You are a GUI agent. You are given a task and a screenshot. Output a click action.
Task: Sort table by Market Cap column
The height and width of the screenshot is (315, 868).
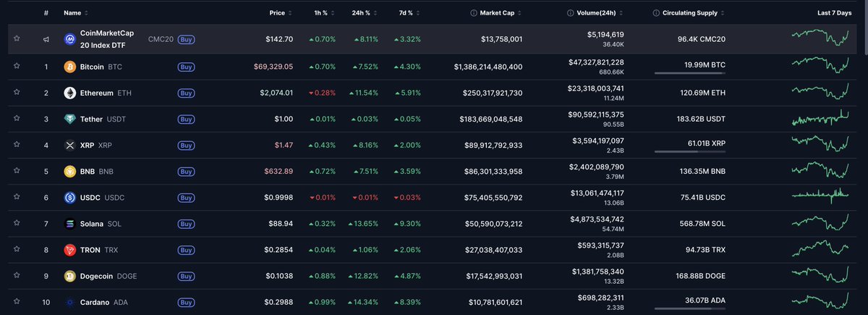click(501, 13)
